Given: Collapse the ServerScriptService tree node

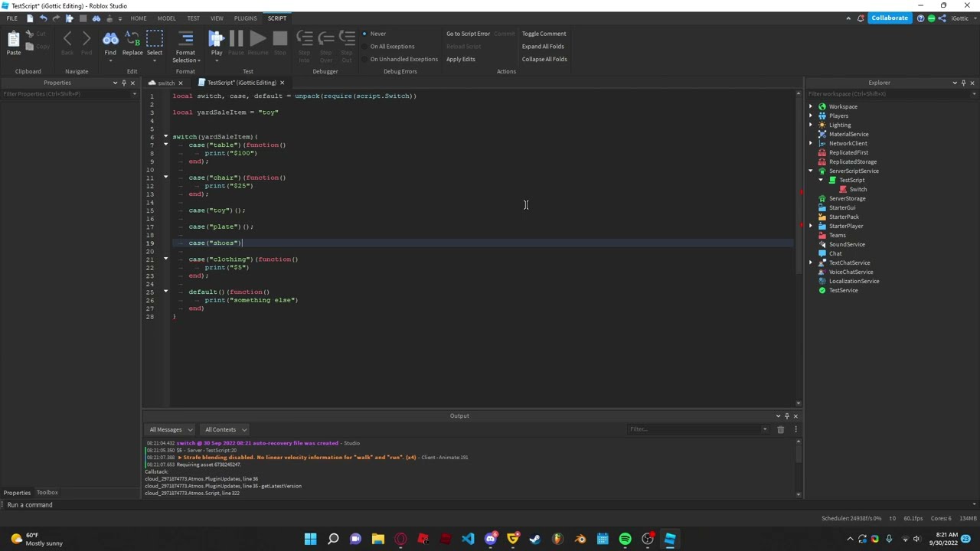Looking at the screenshot, I should coord(811,171).
